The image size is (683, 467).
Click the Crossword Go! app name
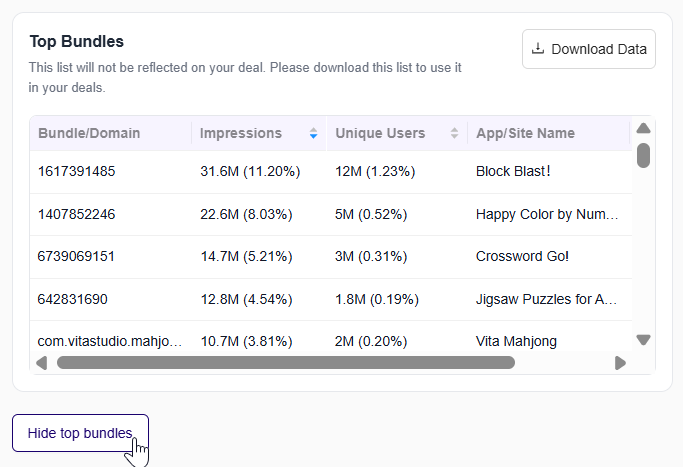tap(522, 257)
